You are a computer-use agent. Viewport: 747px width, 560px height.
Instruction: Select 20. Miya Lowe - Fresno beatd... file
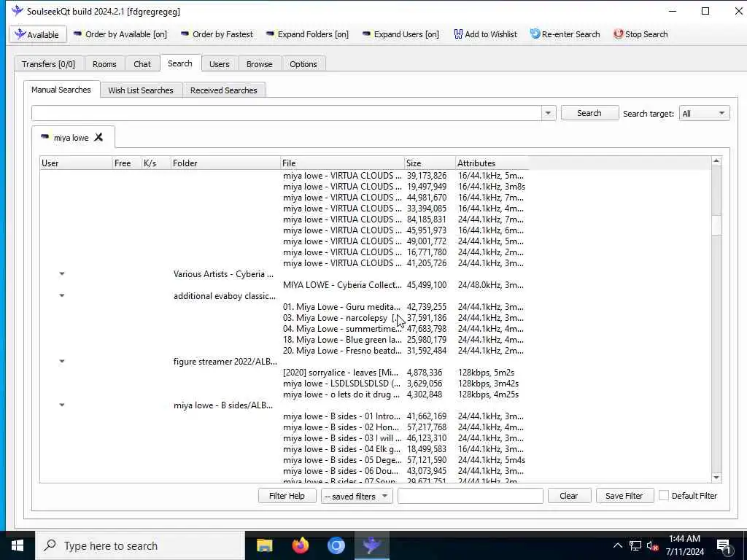coord(342,351)
